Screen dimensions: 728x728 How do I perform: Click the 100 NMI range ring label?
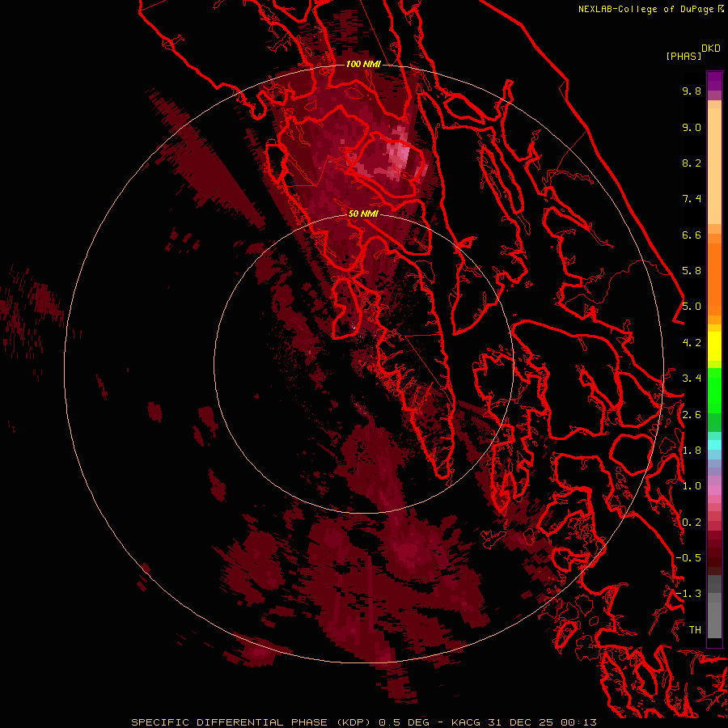[x=363, y=64]
